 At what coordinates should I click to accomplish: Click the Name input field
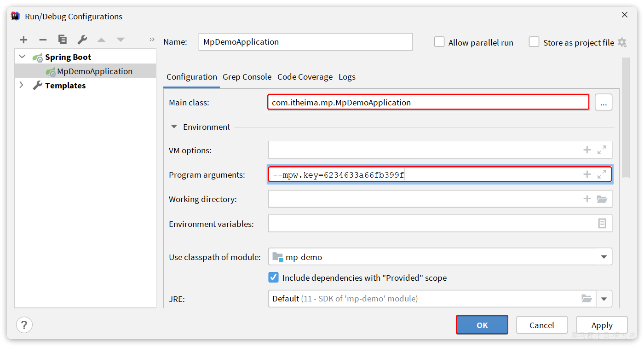click(x=305, y=42)
